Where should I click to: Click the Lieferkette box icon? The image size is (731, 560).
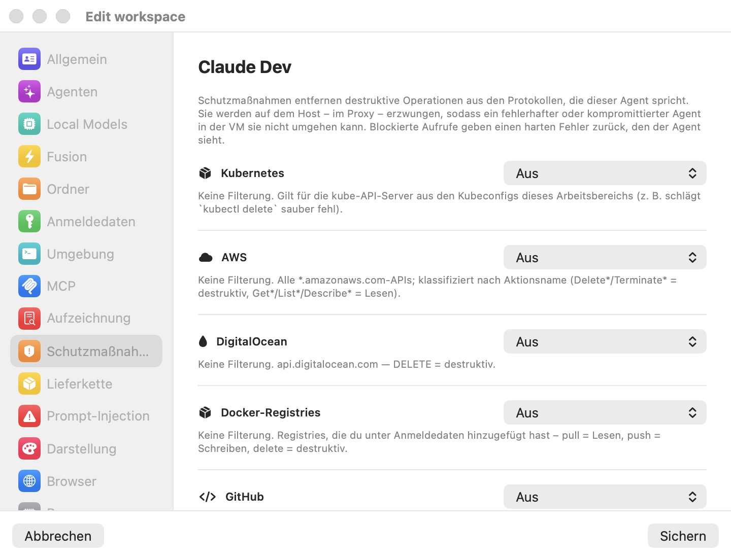click(x=29, y=383)
